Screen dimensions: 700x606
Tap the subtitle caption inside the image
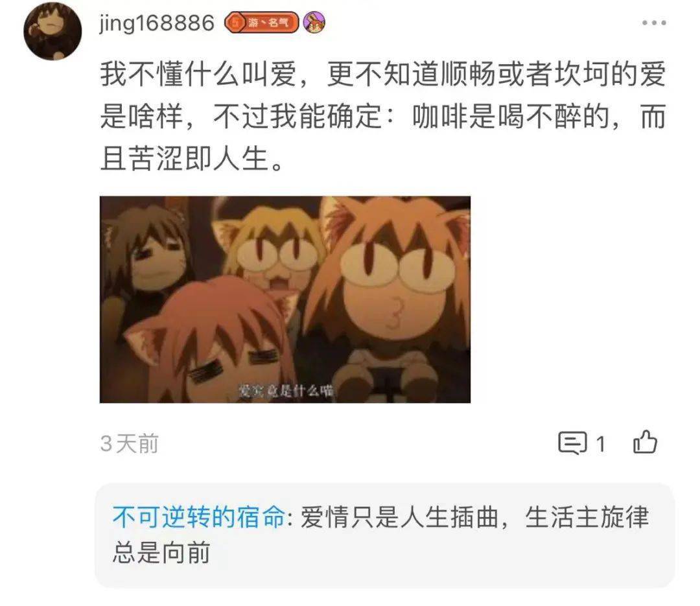coord(286,391)
